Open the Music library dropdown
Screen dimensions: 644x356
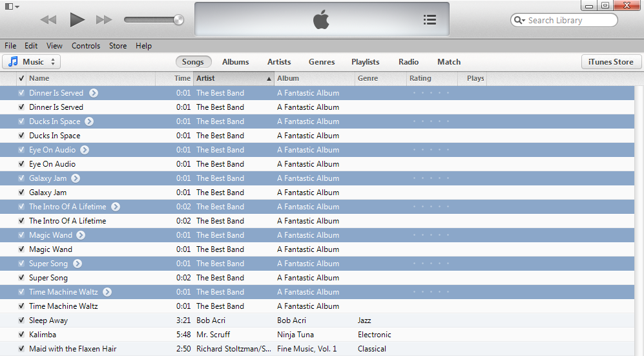[x=32, y=61]
